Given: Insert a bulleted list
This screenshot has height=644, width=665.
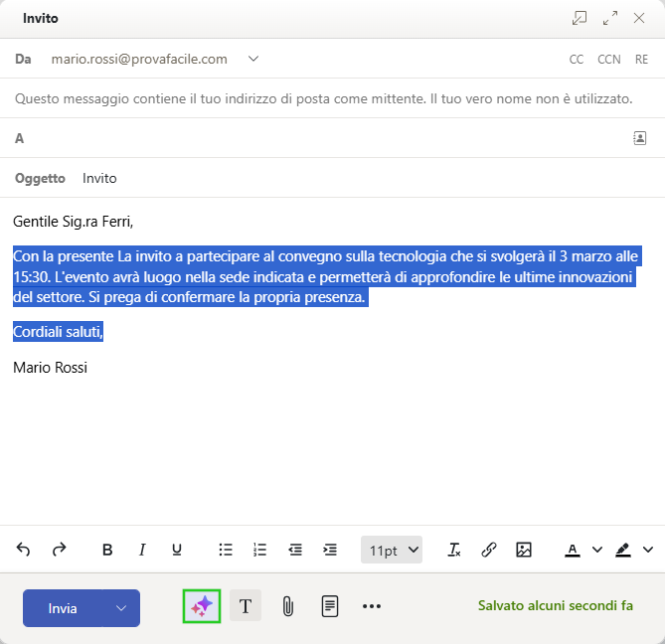Looking at the screenshot, I should 226,550.
